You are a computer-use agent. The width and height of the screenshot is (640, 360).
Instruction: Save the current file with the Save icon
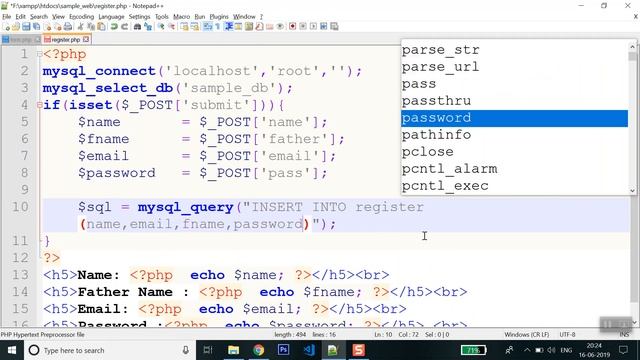[26, 27]
